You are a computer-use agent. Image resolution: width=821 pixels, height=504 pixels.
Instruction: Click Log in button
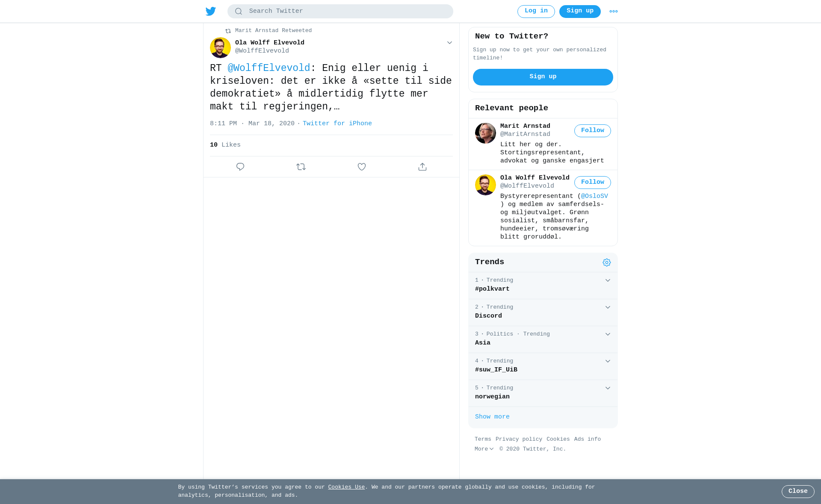pyautogui.click(x=536, y=12)
